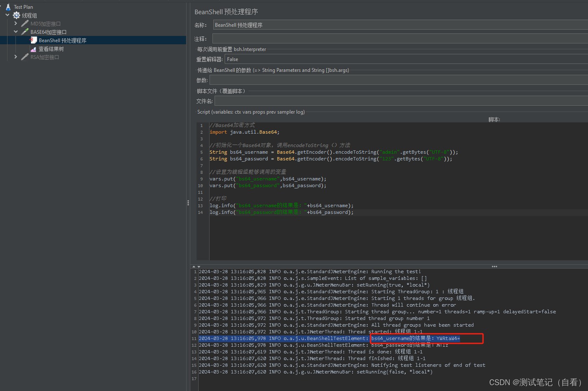Screen dimensions: 588x391
Task: Click log line 'Thread is done: 线程组 1-1'
Action: coord(311,352)
